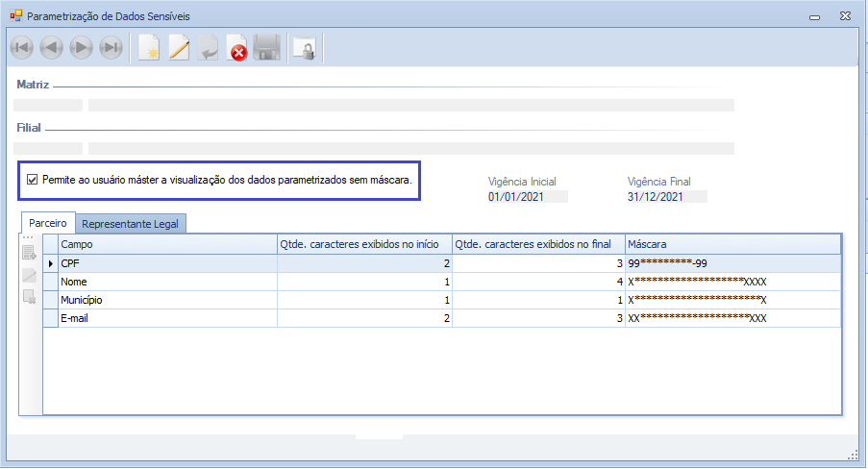Click the Campo column header
This screenshot has width=868, height=469.
166,244
